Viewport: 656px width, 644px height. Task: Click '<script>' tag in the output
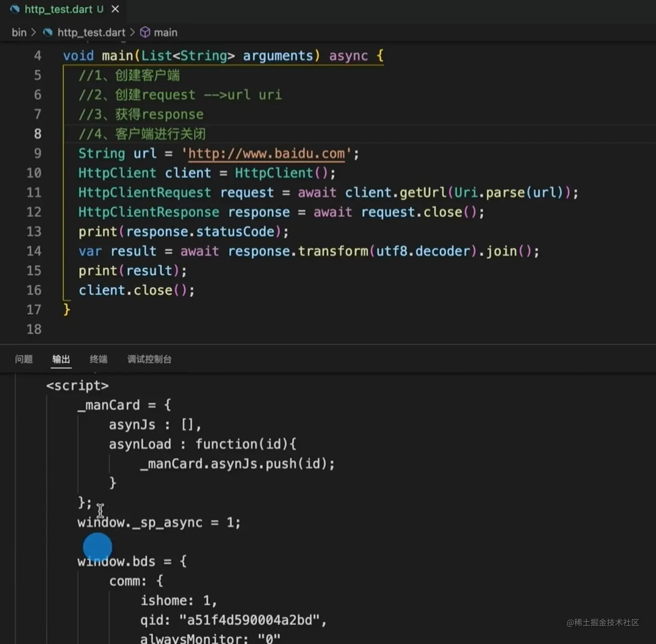[77, 386]
